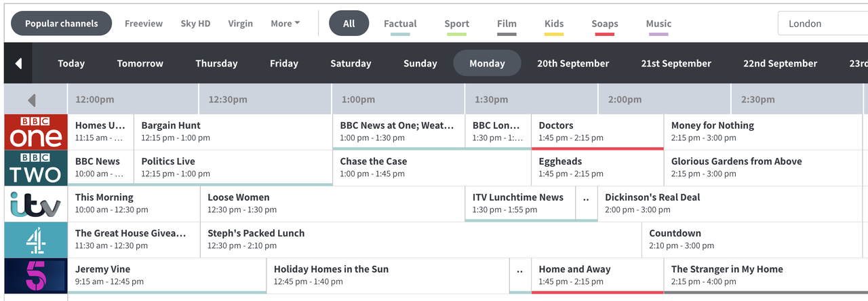The image size is (868, 301).
Task: Toggle the All genres filter
Action: tap(349, 23)
